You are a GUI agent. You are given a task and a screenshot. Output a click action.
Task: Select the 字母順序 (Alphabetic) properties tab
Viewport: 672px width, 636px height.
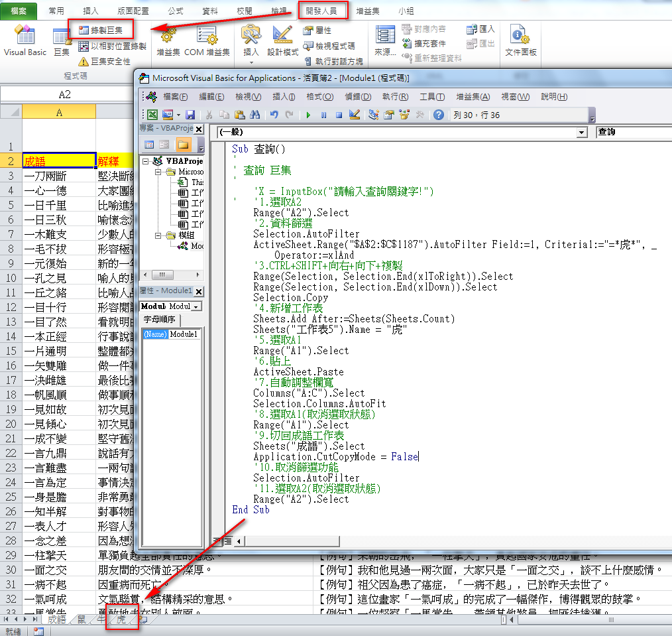click(160, 320)
